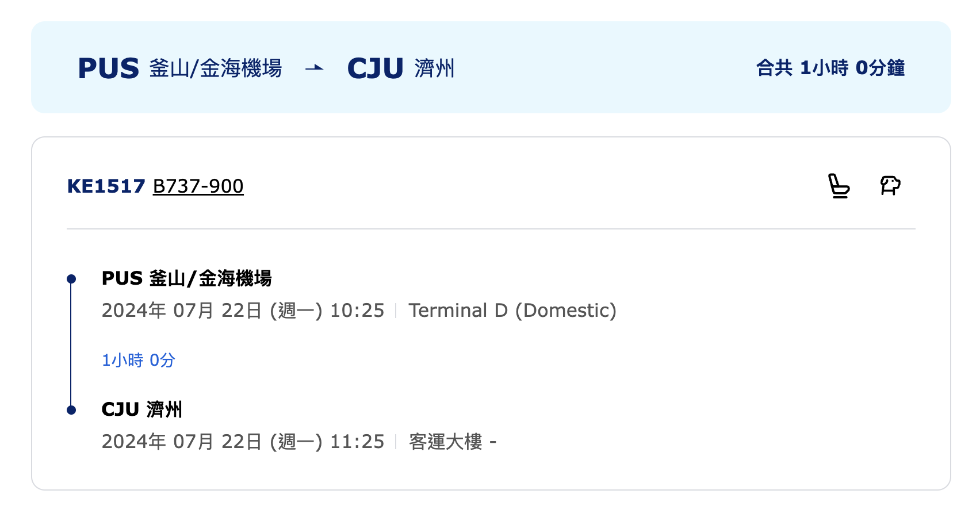
Task: Click 濟州 in the route header
Action: pyautogui.click(x=435, y=68)
